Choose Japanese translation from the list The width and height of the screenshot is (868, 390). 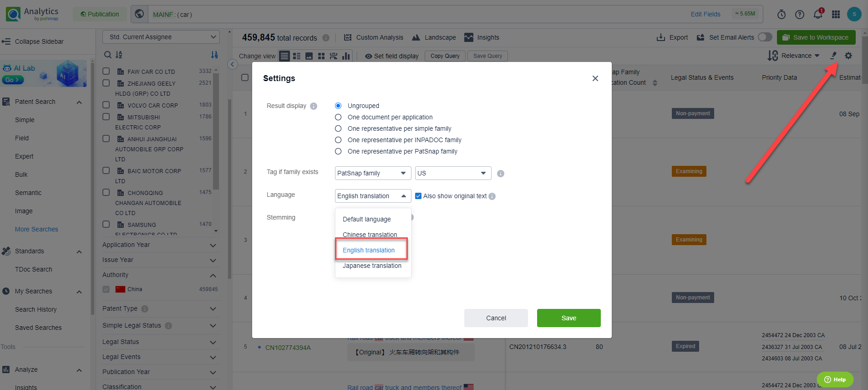tap(372, 266)
